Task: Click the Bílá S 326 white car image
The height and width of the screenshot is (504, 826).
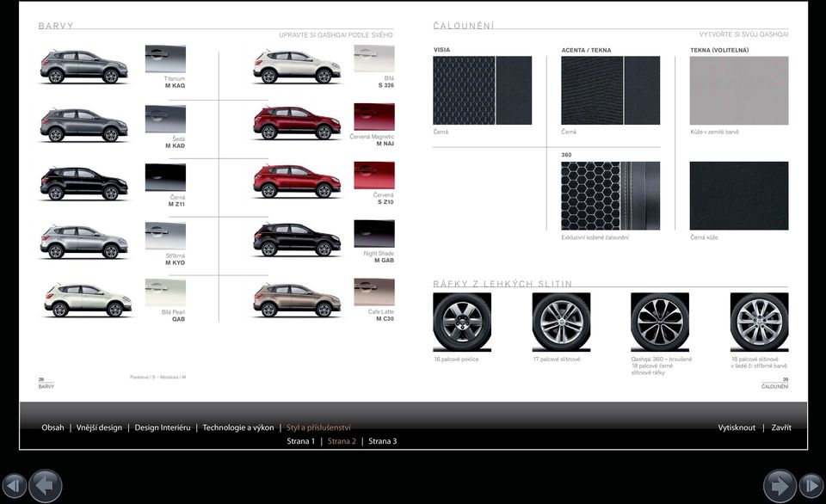Action: pos(297,67)
